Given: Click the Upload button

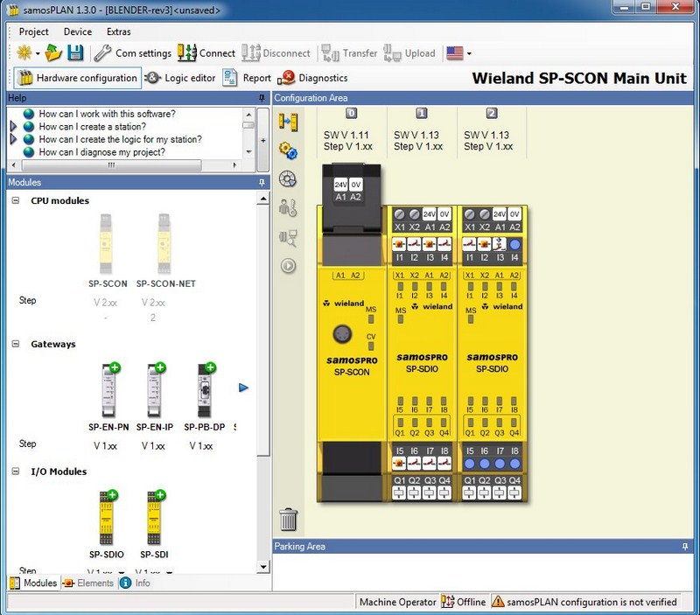Looking at the screenshot, I should click(409, 53).
